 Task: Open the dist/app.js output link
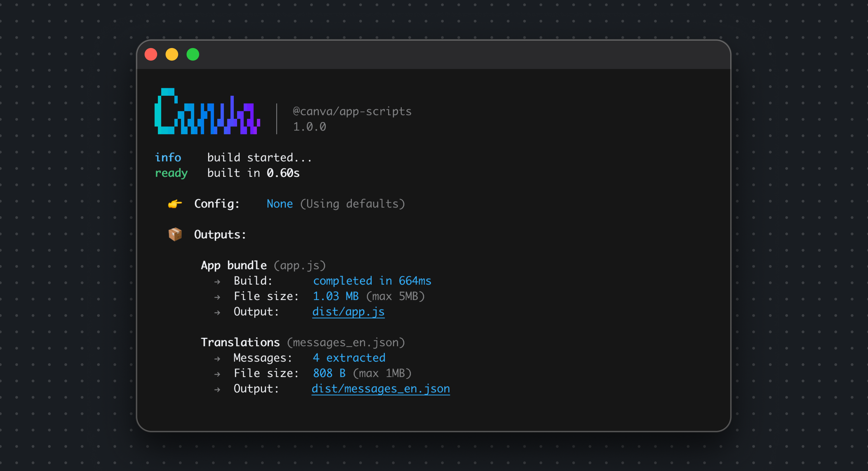tap(348, 311)
